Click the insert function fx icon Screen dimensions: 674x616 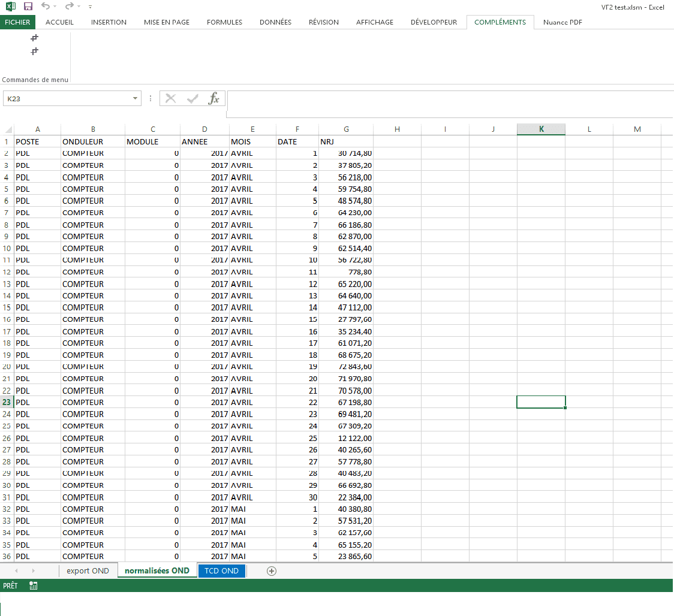[213, 99]
